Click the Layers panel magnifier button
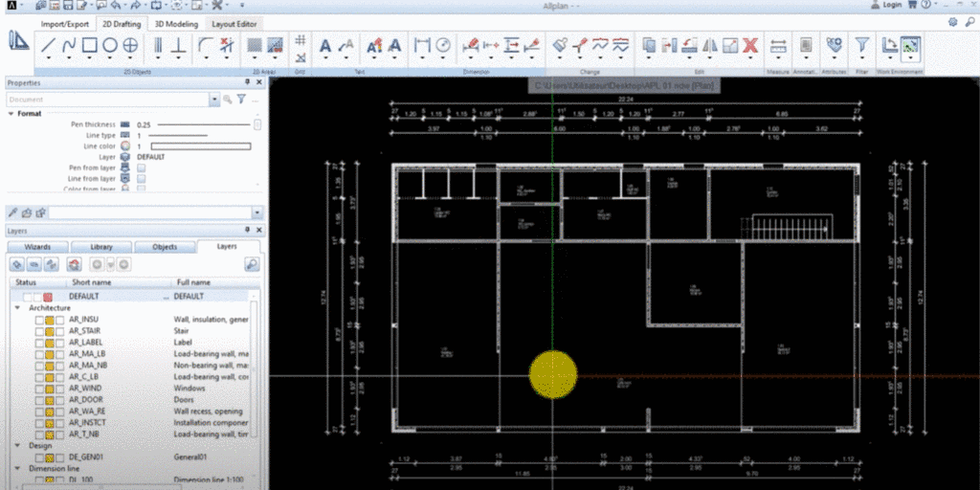 click(252, 264)
